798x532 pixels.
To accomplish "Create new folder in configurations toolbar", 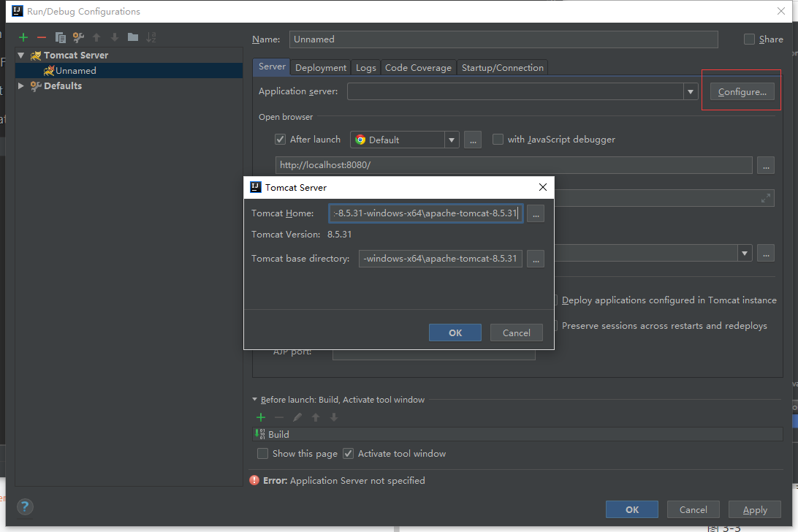I will (133, 37).
